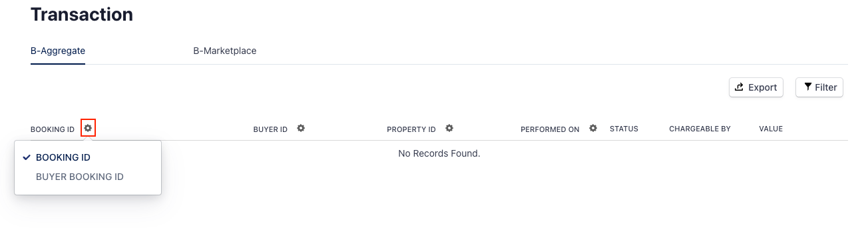Click the PERFORMED ON column header text

[550, 129]
